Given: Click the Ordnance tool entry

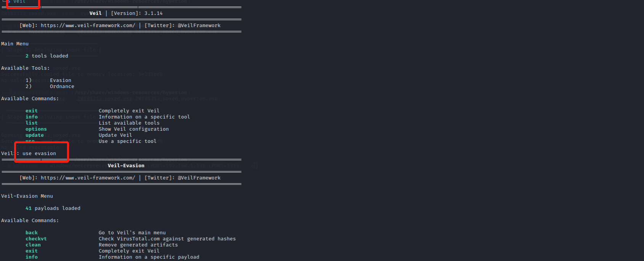Looking at the screenshot, I should (62, 86).
